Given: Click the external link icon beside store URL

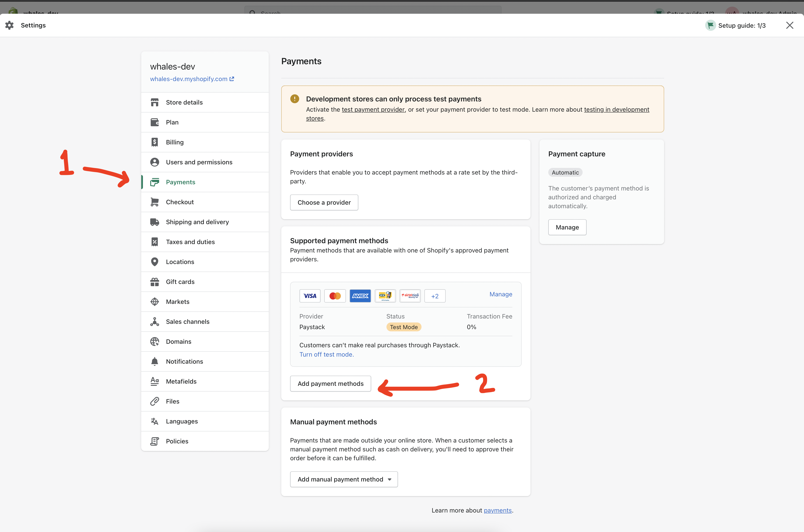Looking at the screenshot, I should (232, 79).
